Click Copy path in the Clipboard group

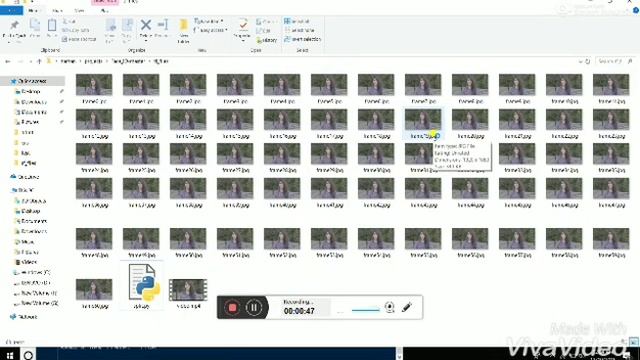pos(76,30)
